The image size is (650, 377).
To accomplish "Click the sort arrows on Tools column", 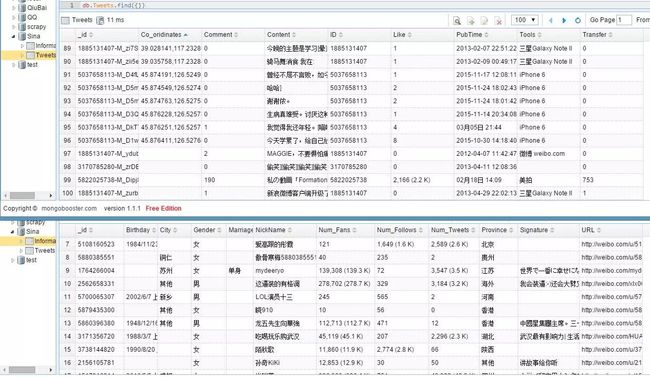I will (539, 35).
